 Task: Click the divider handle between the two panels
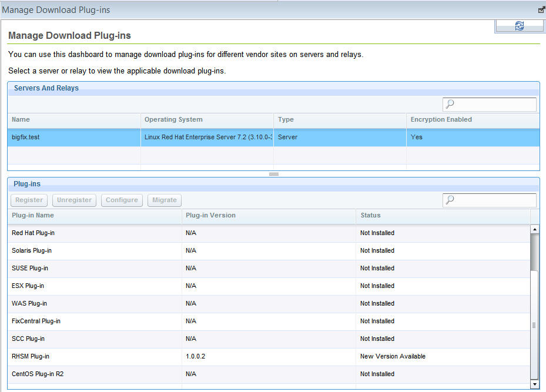coord(273,173)
